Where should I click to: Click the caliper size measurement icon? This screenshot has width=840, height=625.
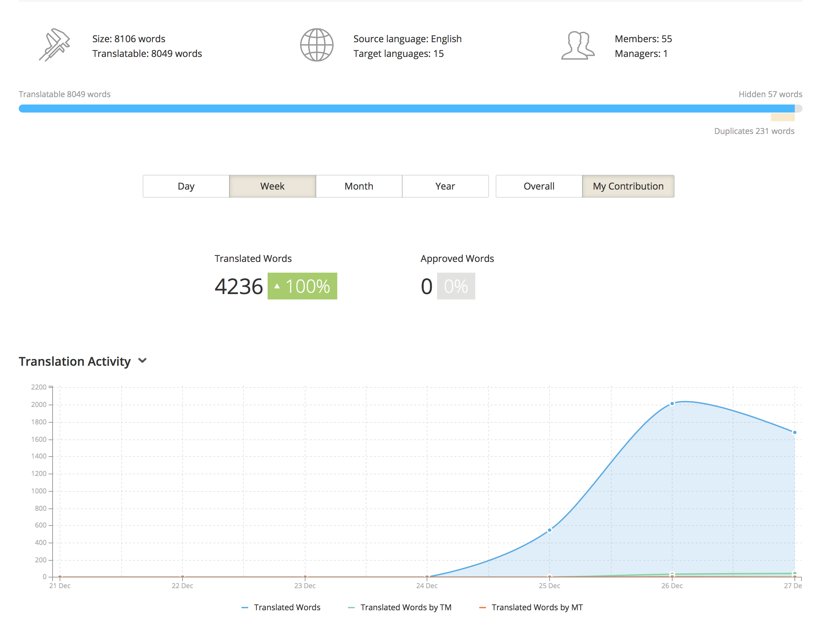pos(55,45)
